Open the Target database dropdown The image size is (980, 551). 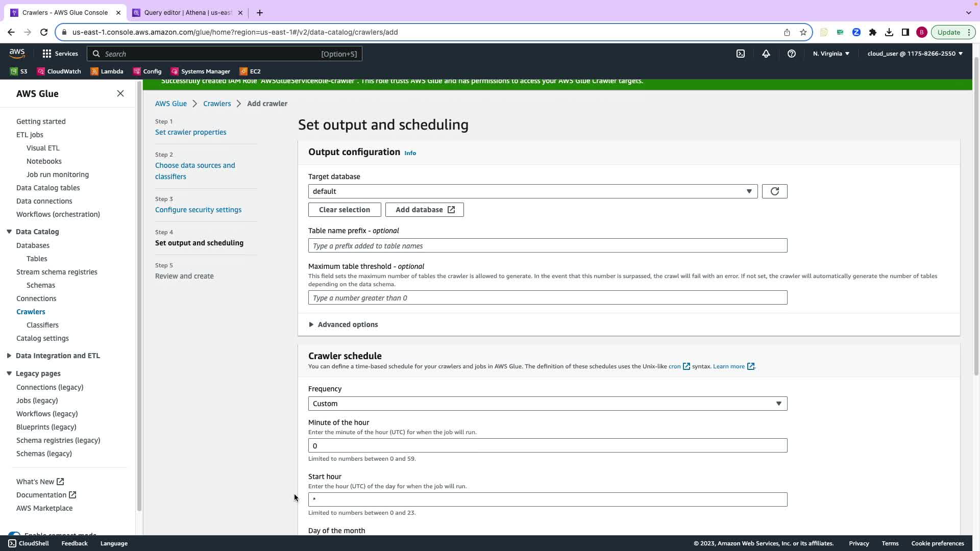(532, 191)
